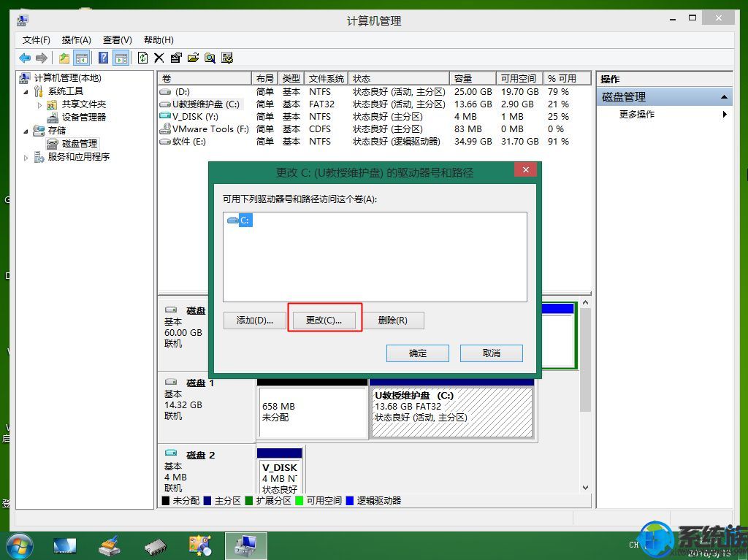Viewport: 748px width, 560px height.
Task: Click the disk view scrollbar down arrow
Action: coord(585,488)
